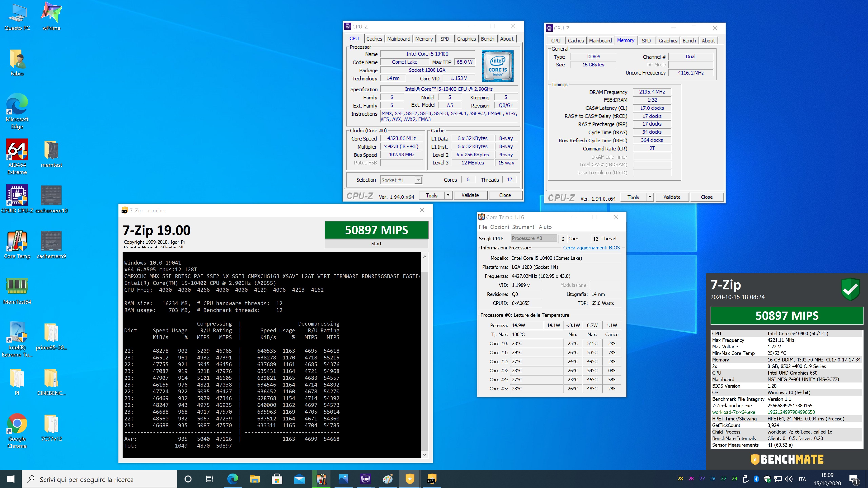Open the notification center icon
The height and width of the screenshot is (488, 868).
pos(854,479)
